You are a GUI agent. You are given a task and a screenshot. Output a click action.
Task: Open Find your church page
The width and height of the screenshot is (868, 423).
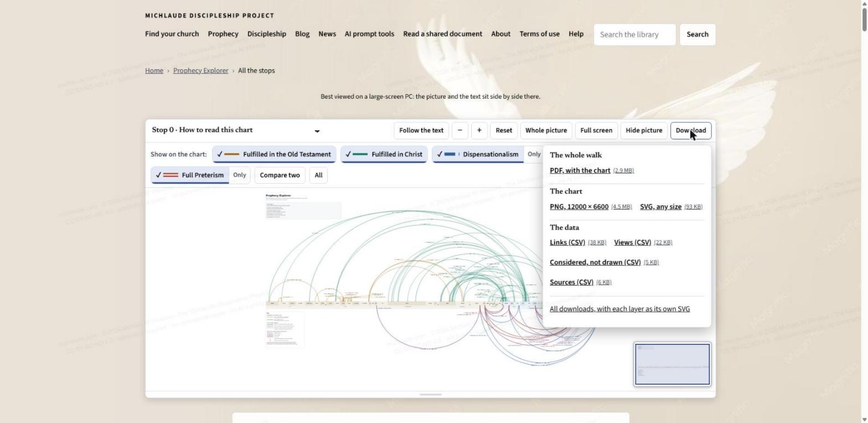[172, 34]
